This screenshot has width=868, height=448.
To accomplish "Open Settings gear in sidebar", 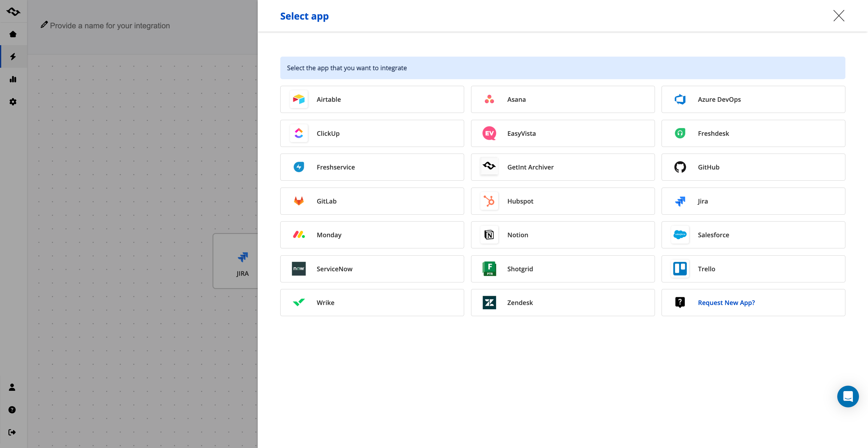I will coord(13,102).
